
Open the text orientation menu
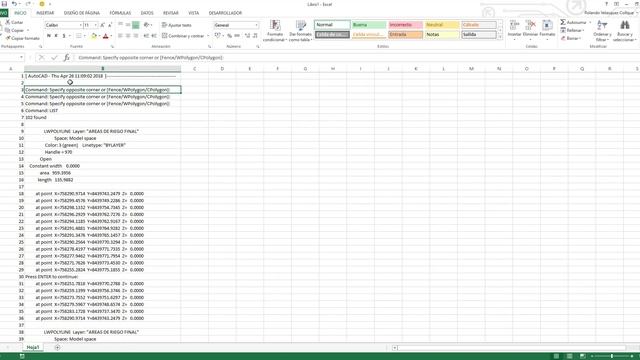point(147,25)
